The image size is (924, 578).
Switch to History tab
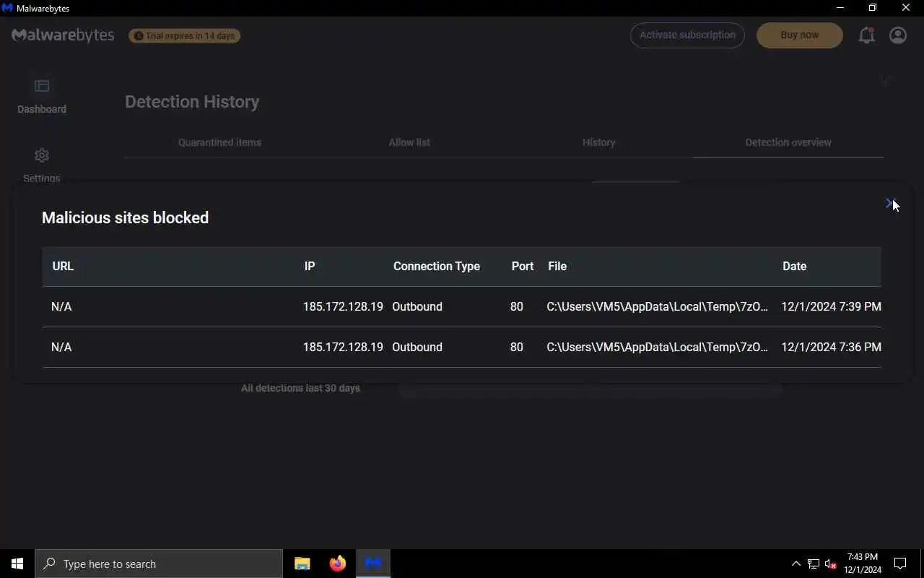(x=598, y=142)
